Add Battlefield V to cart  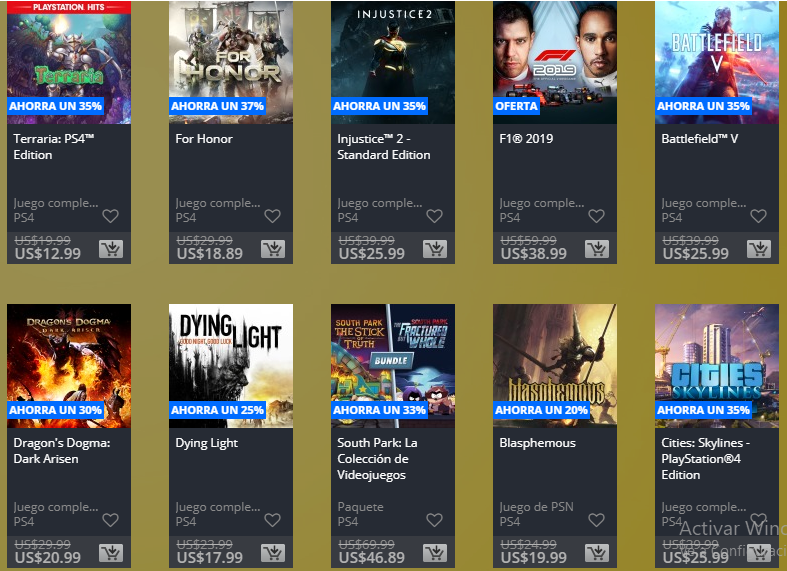coord(759,249)
